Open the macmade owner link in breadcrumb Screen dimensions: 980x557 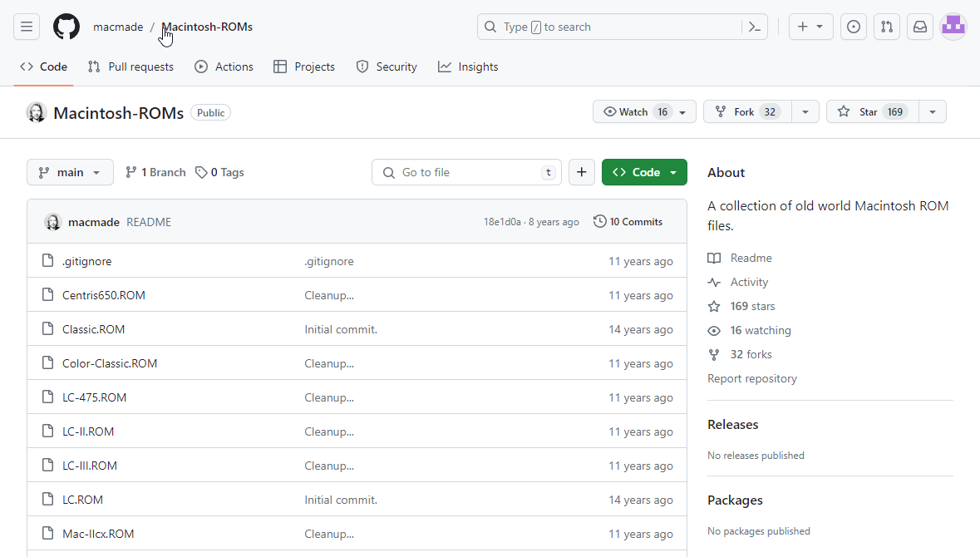[x=118, y=27]
